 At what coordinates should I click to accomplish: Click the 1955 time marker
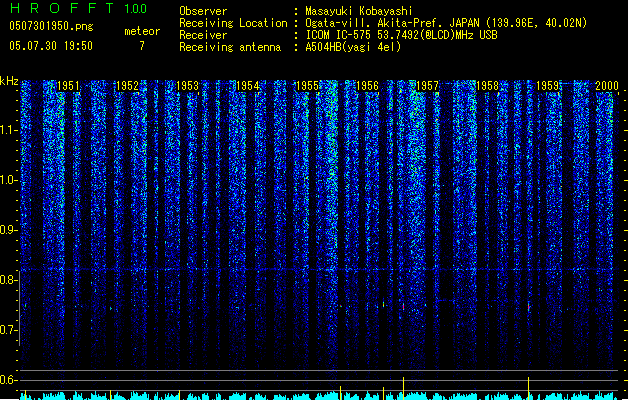pos(307,86)
